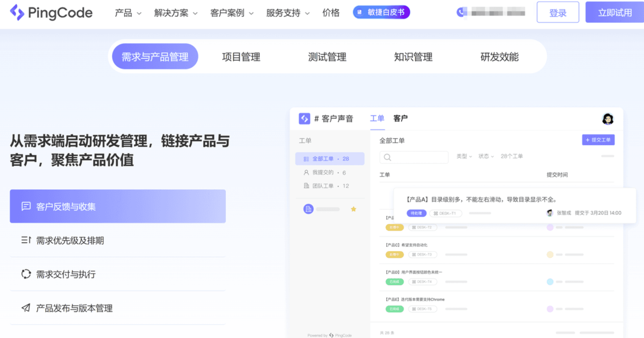This screenshot has height=338, width=644.
Task: Click the yellow status badge on the 产品C ticket
Action: [x=395, y=255]
